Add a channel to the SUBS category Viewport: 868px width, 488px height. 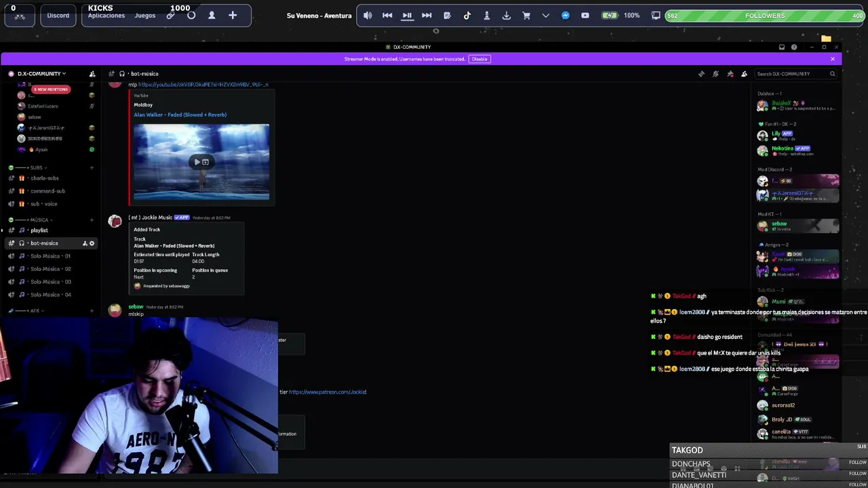pyautogui.click(x=92, y=167)
